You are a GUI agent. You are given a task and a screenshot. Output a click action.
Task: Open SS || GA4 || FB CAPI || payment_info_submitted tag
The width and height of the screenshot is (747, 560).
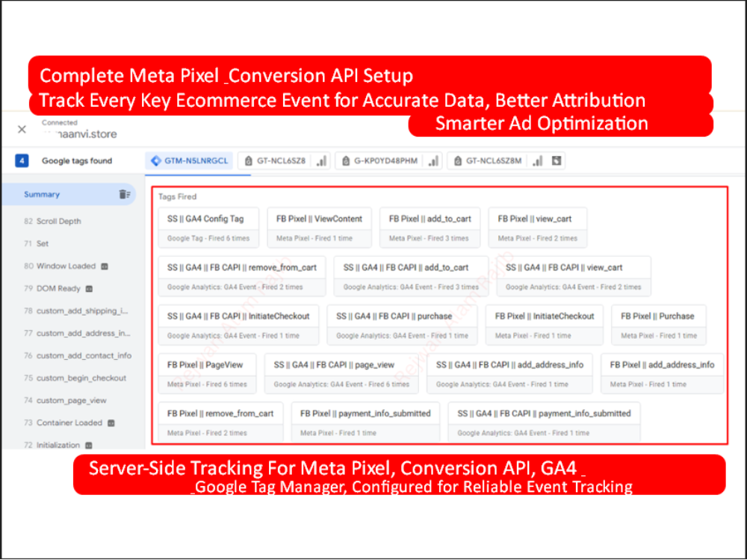tap(544, 421)
